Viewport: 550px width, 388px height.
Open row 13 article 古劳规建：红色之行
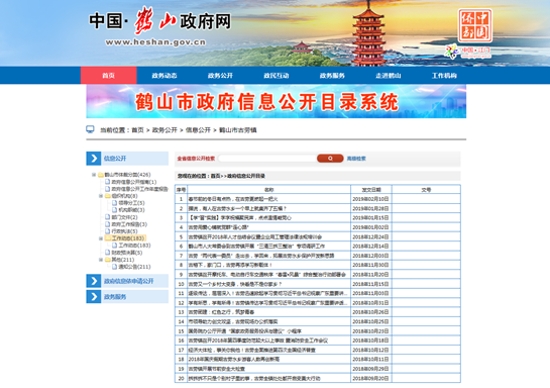click(221, 312)
